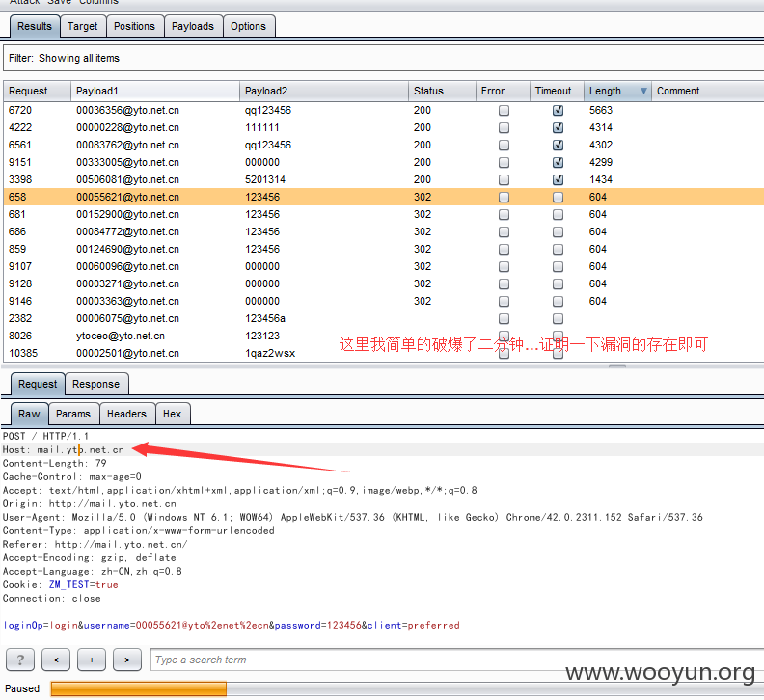Go to previous search match

point(56,660)
